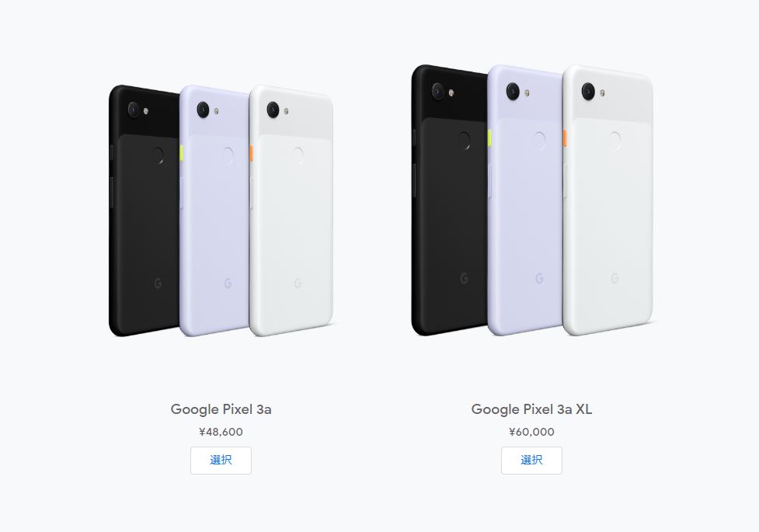This screenshot has height=532, width=759.
Task: Click the 選択 button under Google Pixel 3a
Action: 221,461
